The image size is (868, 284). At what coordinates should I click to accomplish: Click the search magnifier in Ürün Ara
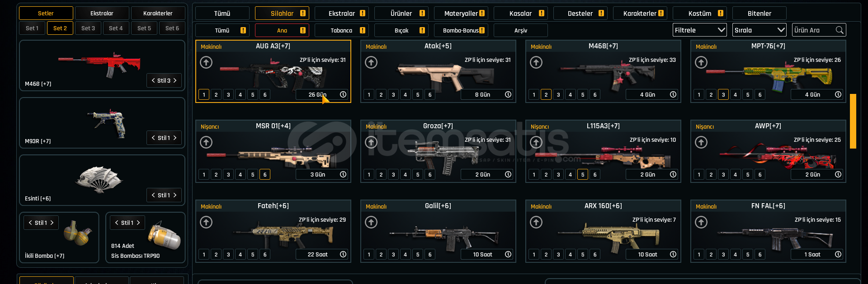[840, 30]
